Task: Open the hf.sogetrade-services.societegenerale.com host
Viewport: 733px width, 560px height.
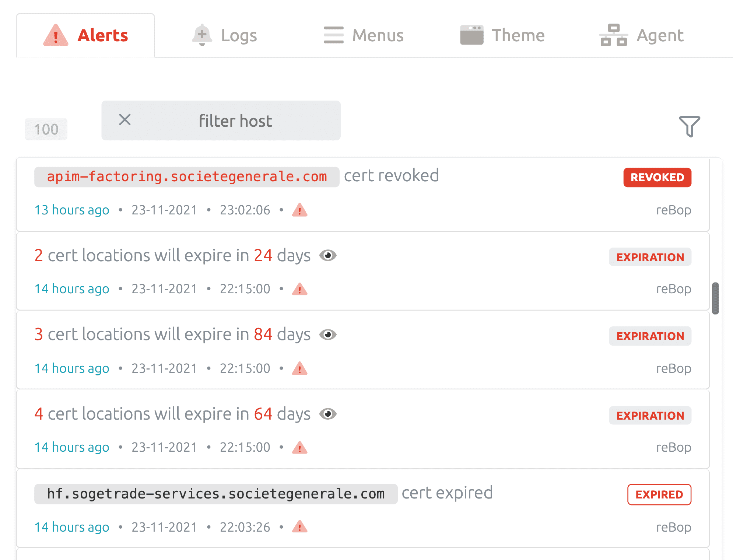Action: 216,494
